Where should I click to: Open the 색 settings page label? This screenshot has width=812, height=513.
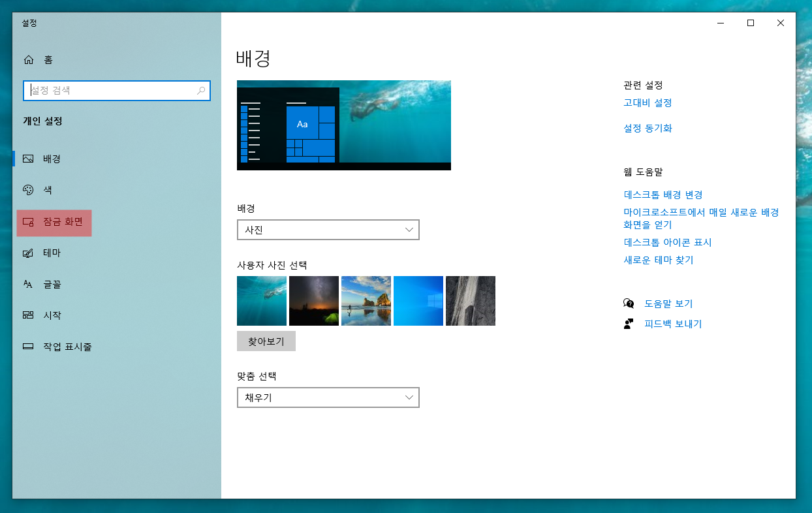[48, 190]
